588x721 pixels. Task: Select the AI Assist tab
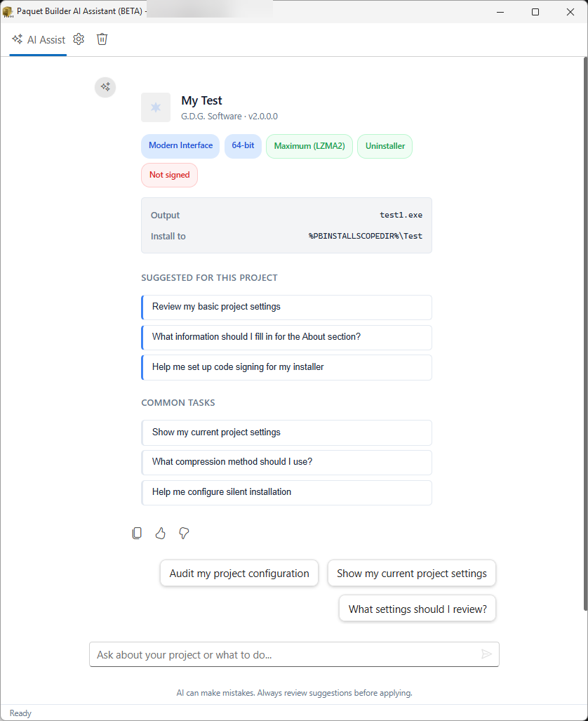[x=38, y=39]
